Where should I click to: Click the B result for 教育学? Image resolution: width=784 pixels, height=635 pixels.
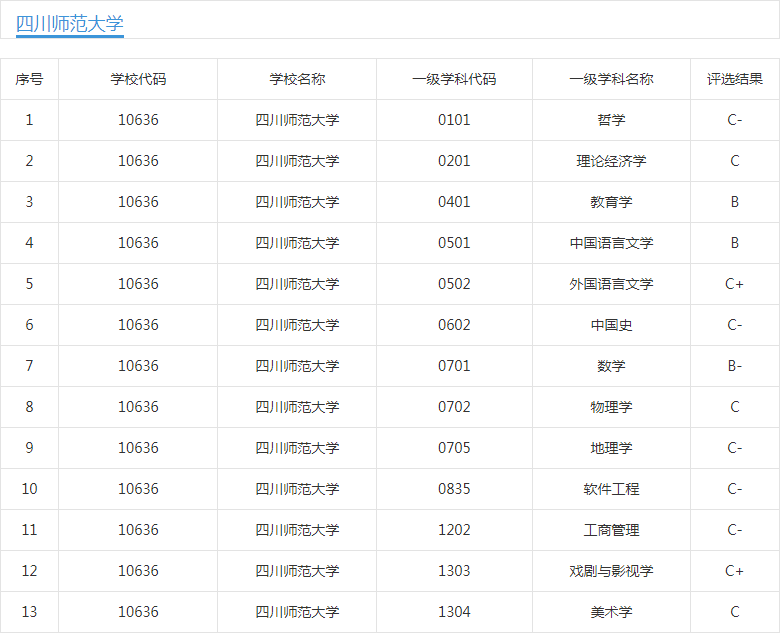(x=734, y=202)
